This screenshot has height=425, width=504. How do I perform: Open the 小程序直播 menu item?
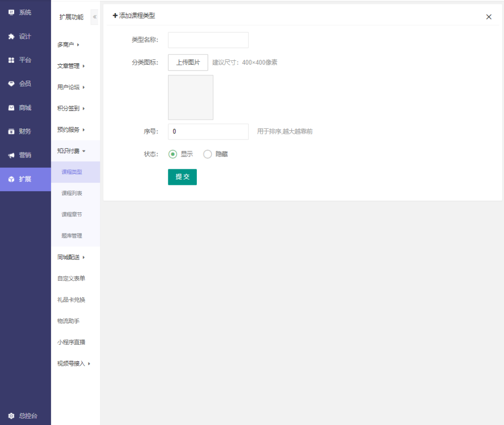coord(71,342)
